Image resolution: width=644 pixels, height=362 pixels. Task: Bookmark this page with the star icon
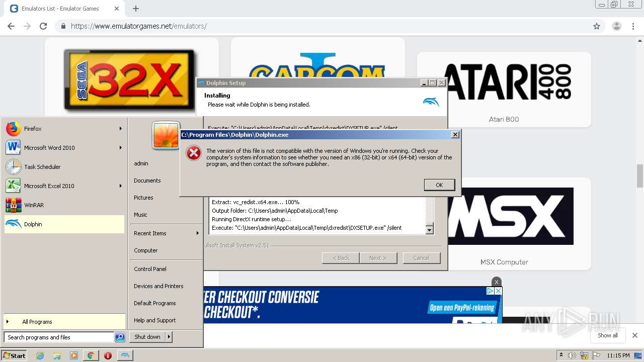(x=597, y=26)
